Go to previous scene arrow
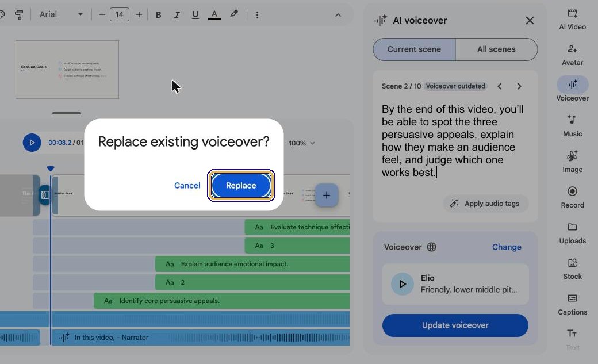 [500, 86]
